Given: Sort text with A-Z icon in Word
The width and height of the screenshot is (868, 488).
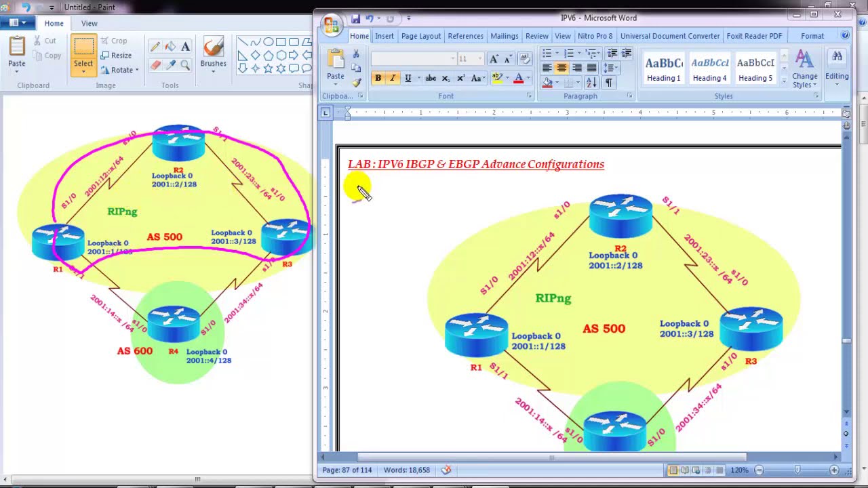Looking at the screenshot, I should pos(591,83).
